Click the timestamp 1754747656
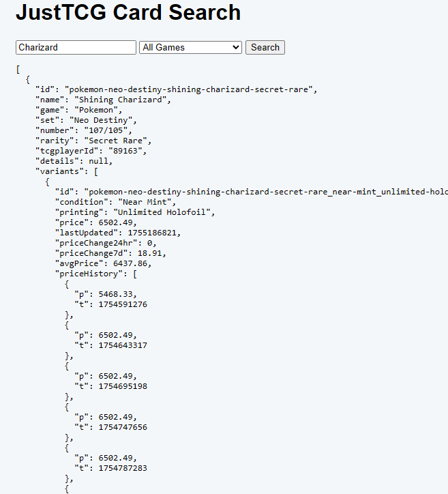The height and width of the screenshot is (494, 448). (x=123, y=427)
